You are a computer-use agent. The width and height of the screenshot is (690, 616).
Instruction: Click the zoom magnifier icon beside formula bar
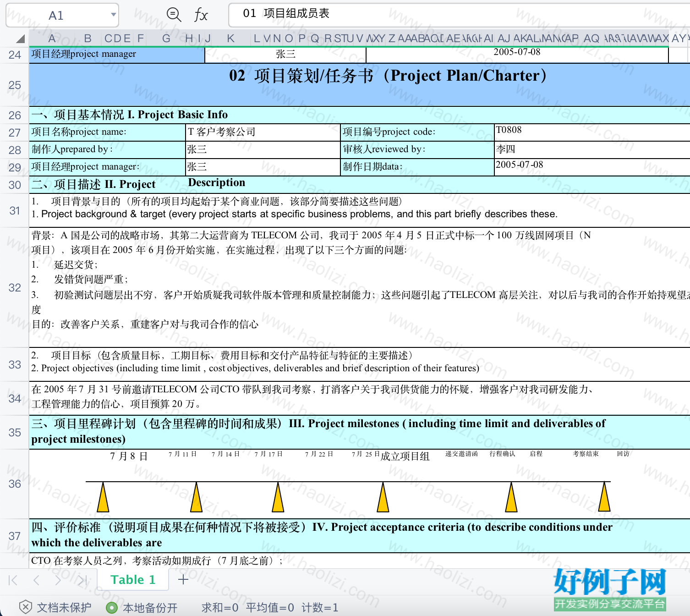click(174, 15)
